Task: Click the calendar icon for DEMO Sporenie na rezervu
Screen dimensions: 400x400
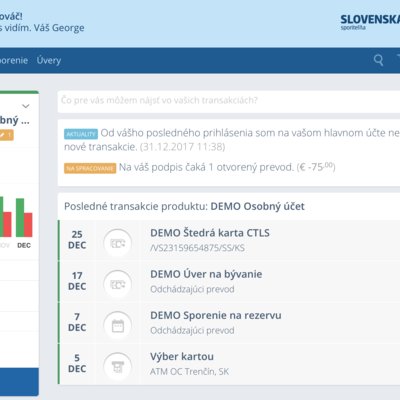Action: click(118, 325)
